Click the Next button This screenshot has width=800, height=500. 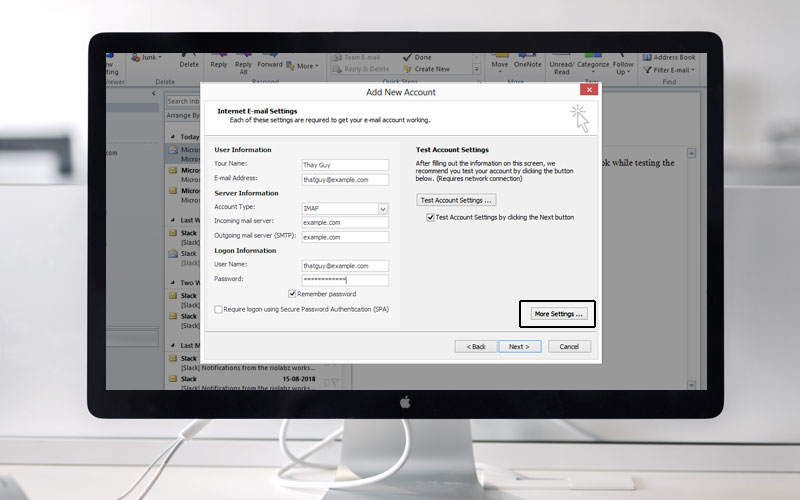519,346
